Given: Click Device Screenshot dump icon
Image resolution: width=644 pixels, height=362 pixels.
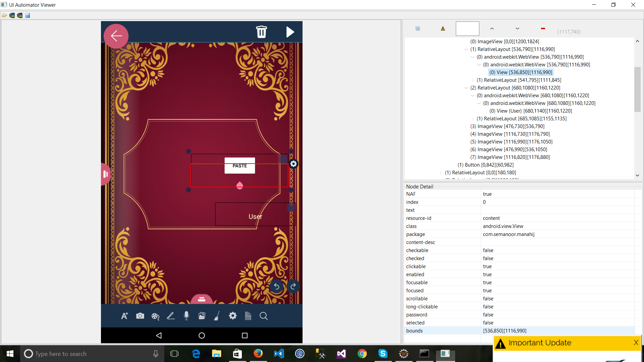Looking at the screenshot, I should pyautogui.click(x=12, y=15).
